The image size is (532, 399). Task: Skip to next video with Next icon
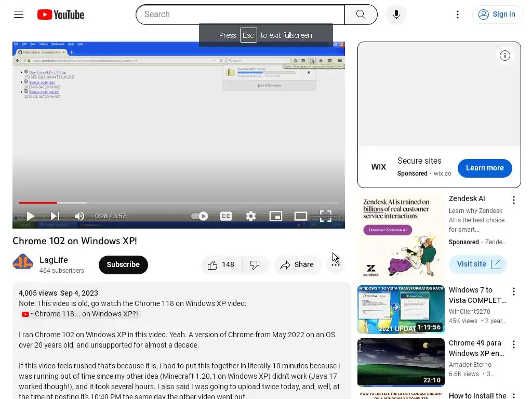(55, 216)
